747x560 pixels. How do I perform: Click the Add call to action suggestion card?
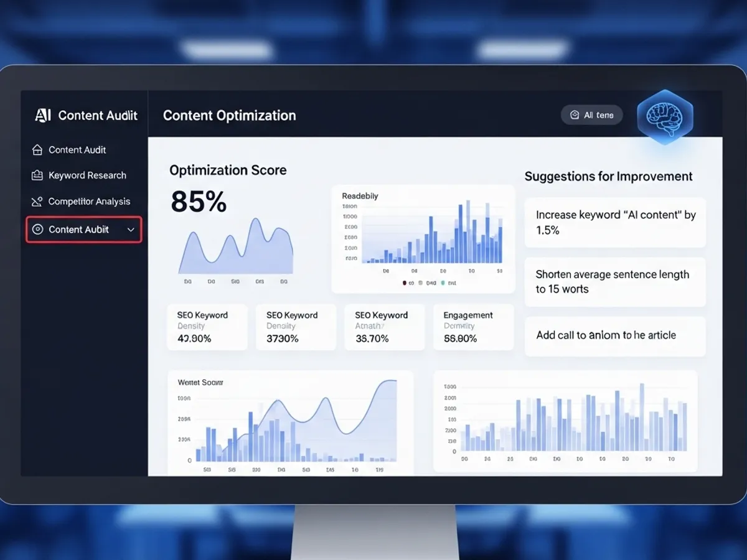pyautogui.click(x=615, y=335)
